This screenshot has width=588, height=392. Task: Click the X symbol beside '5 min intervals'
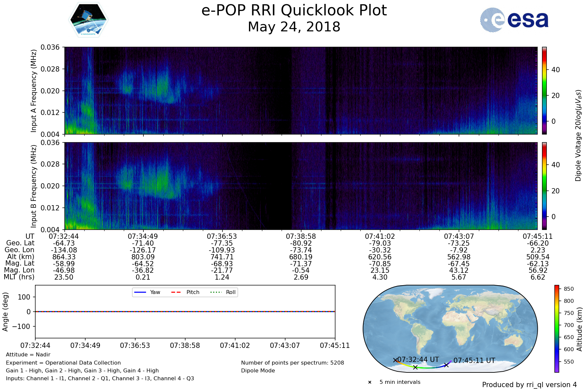pos(370,382)
